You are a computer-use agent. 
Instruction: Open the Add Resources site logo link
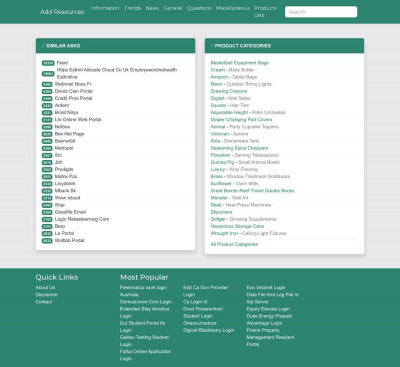pos(62,12)
